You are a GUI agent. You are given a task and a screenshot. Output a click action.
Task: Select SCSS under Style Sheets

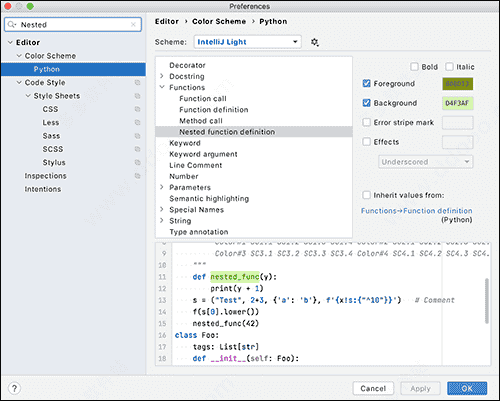point(53,149)
